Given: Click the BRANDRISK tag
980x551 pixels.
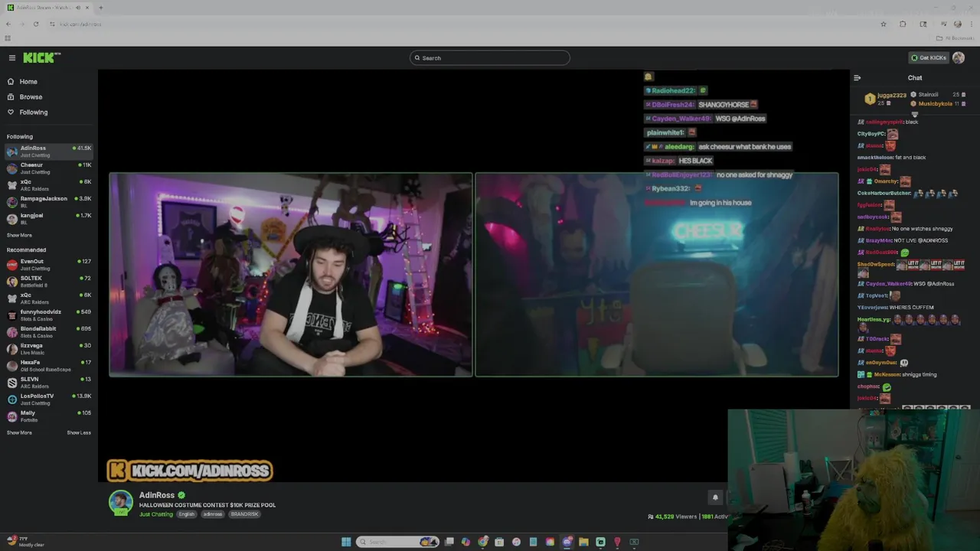Looking at the screenshot, I should click(244, 514).
